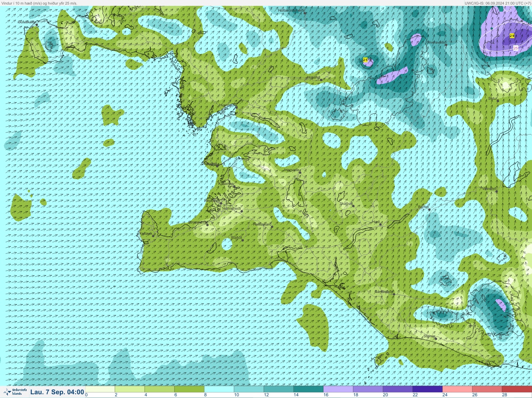Click the Hellisskarð station marker
The image size is (532, 398).
(272, 227)
